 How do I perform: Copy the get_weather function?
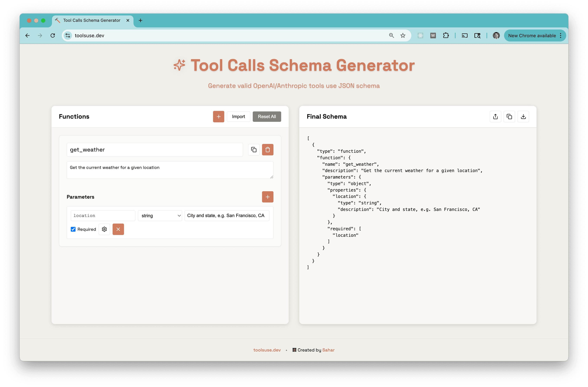(x=254, y=150)
